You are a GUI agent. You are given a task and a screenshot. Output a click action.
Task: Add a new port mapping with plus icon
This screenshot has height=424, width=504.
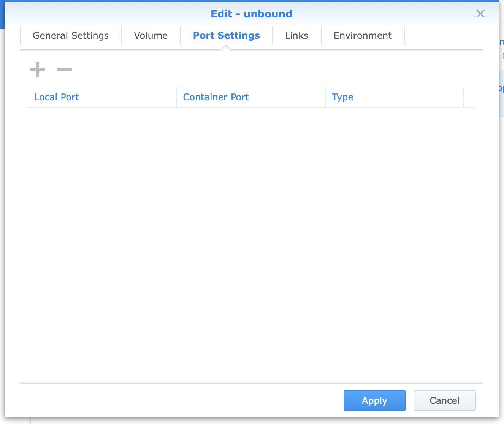tap(37, 69)
